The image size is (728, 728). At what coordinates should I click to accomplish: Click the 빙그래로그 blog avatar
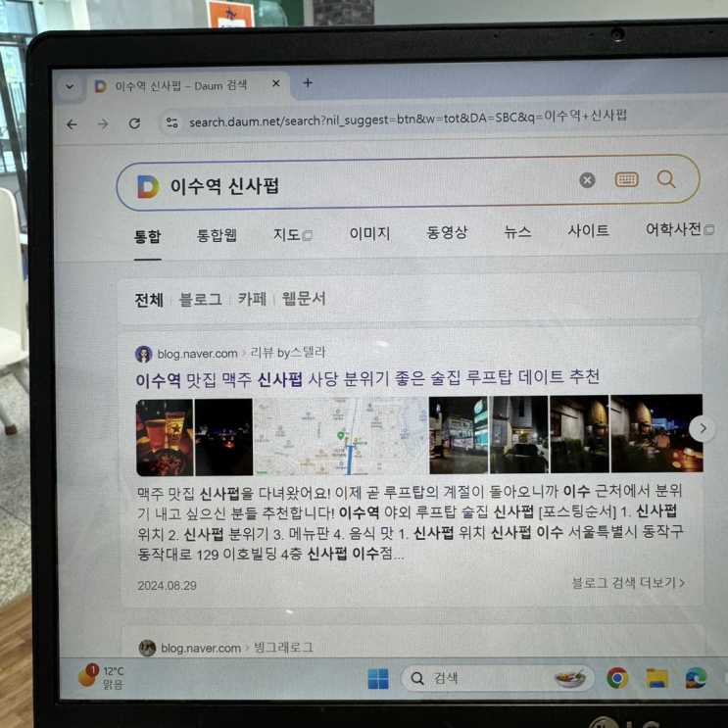pyautogui.click(x=147, y=648)
